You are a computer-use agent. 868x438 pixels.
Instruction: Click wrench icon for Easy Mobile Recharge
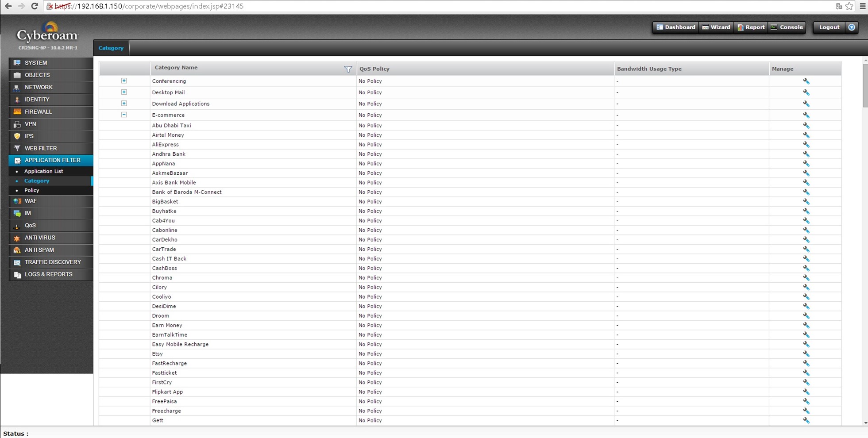click(806, 345)
